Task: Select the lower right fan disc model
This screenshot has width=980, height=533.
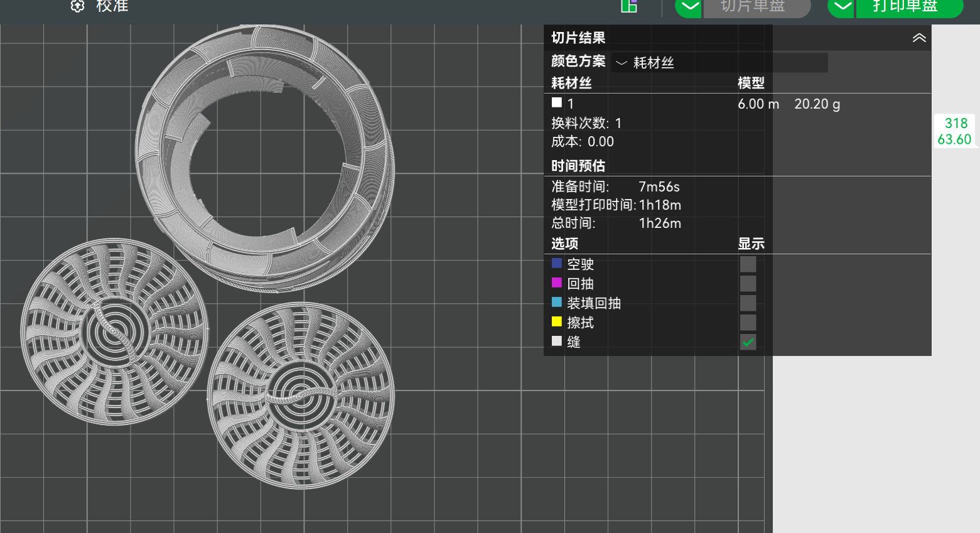Action: coord(301,396)
